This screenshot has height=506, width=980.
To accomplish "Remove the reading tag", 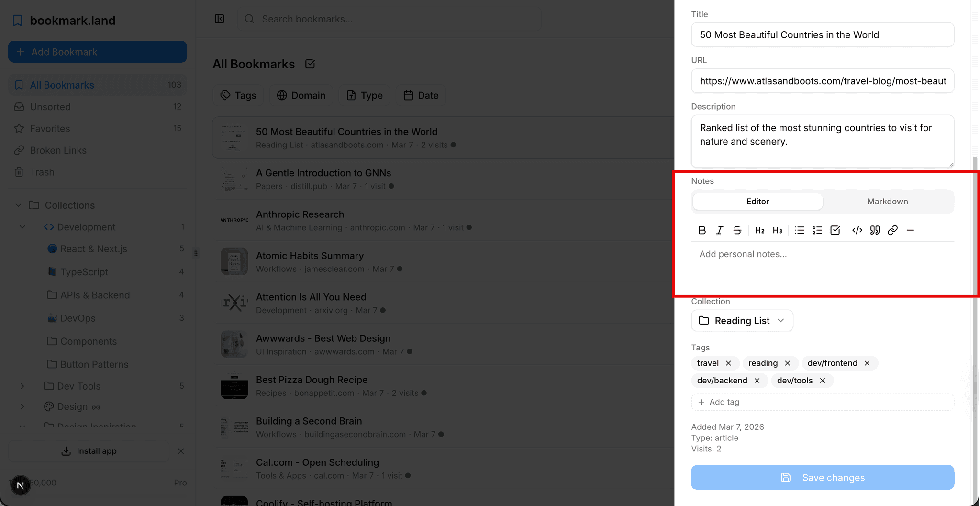I will tap(788, 363).
